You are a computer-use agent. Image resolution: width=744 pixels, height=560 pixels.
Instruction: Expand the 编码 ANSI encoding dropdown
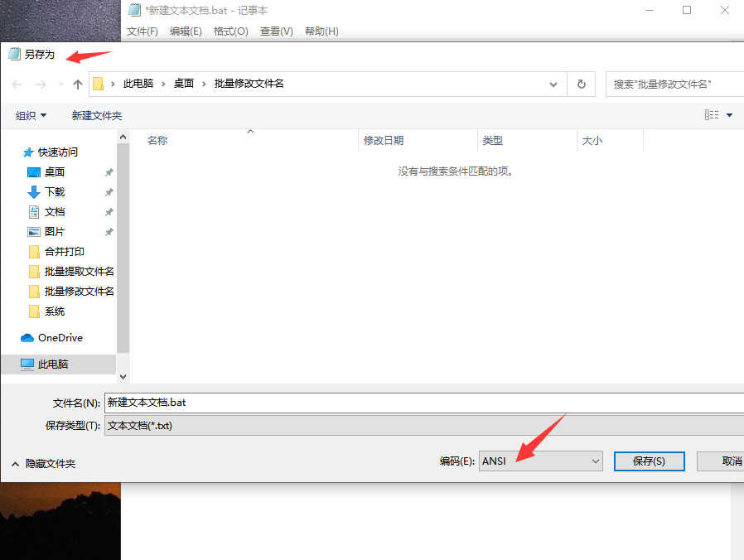pyautogui.click(x=540, y=461)
